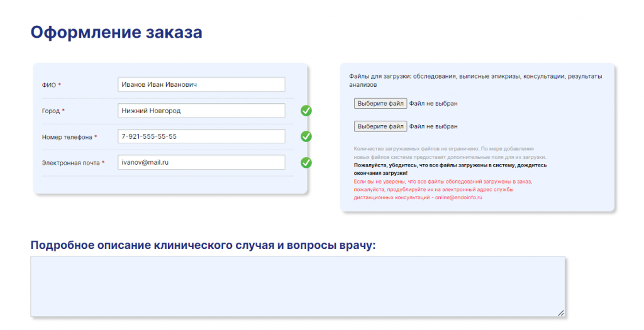The height and width of the screenshot is (330, 644).
Task: Click first Файл не выбран status text
Action: (x=433, y=104)
